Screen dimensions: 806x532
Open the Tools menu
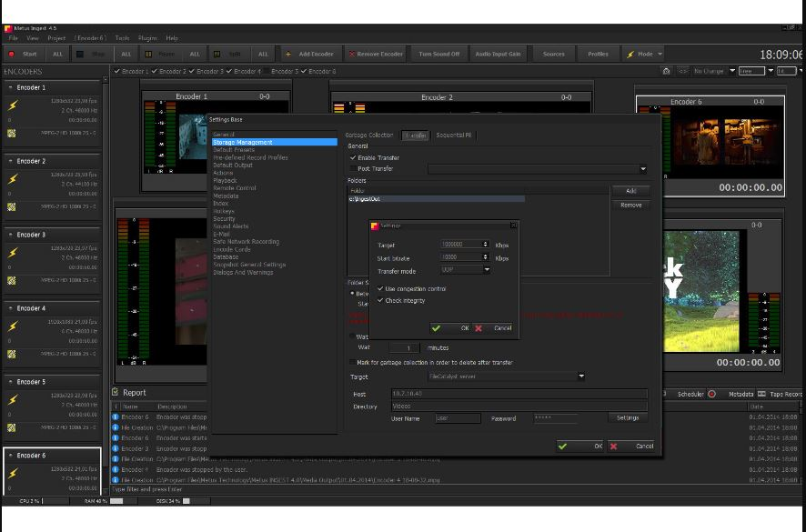122,38
